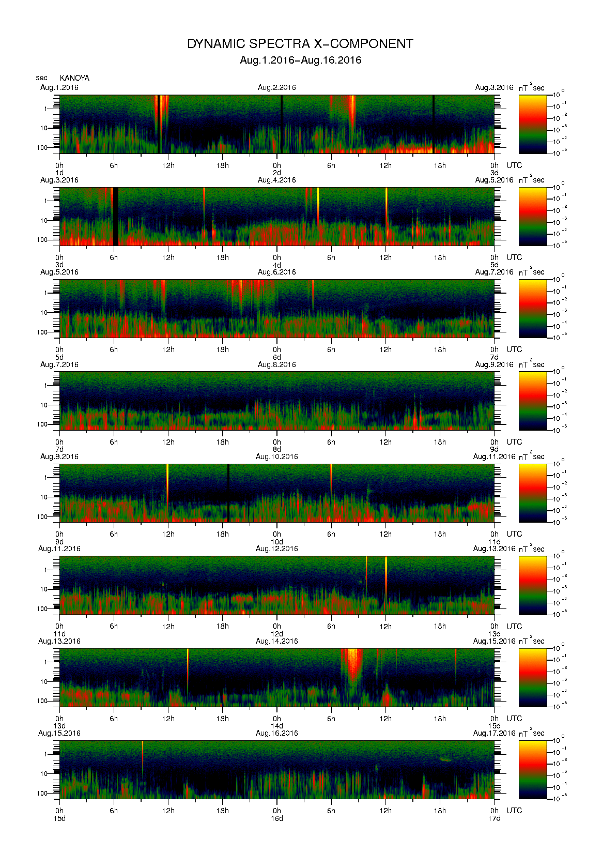Click the color scale bar beside the Aug.7–Aug.9 panel
Screen dimensions: 602x868
533,401
